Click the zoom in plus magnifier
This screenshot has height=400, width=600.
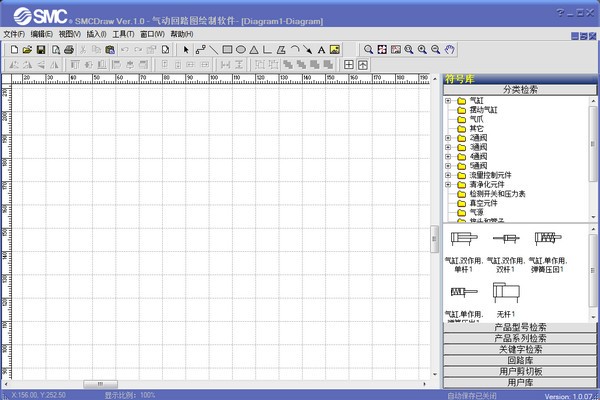(x=422, y=49)
